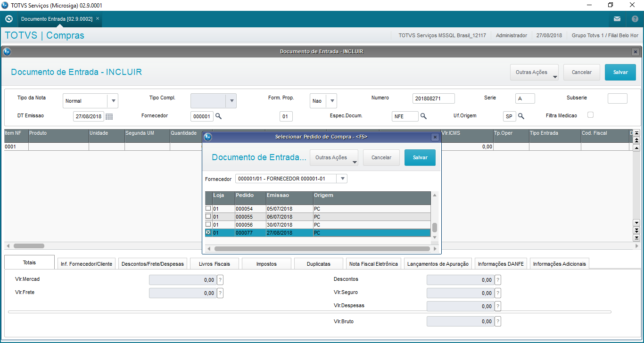
Task: Click the search magnifier next to Uf.Origem
Action: pyautogui.click(x=521, y=116)
